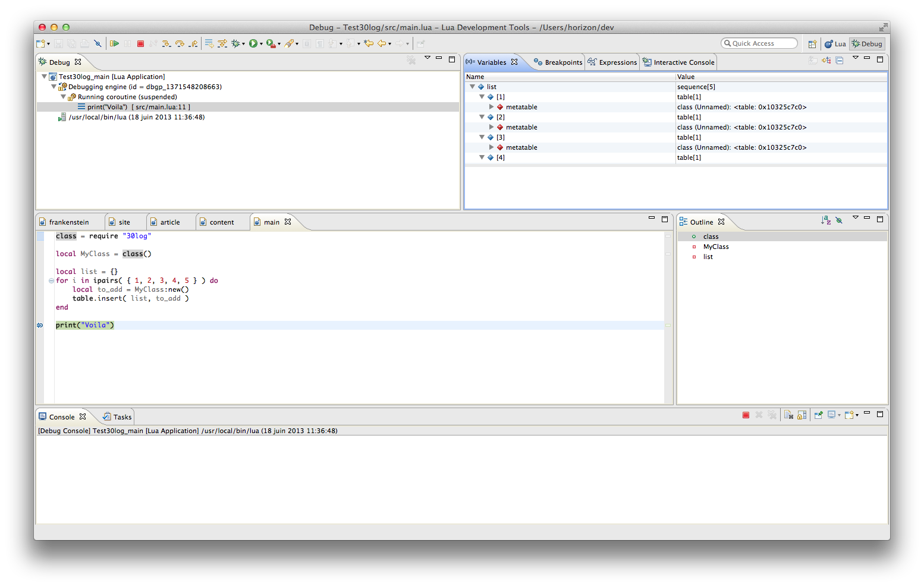Click the Resume debugging toolbar icon
Image resolution: width=924 pixels, height=587 pixels.
(114, 43)
